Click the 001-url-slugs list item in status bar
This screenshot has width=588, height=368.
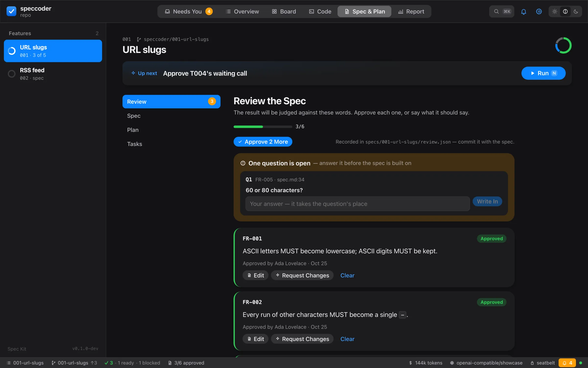coord(25,363)
